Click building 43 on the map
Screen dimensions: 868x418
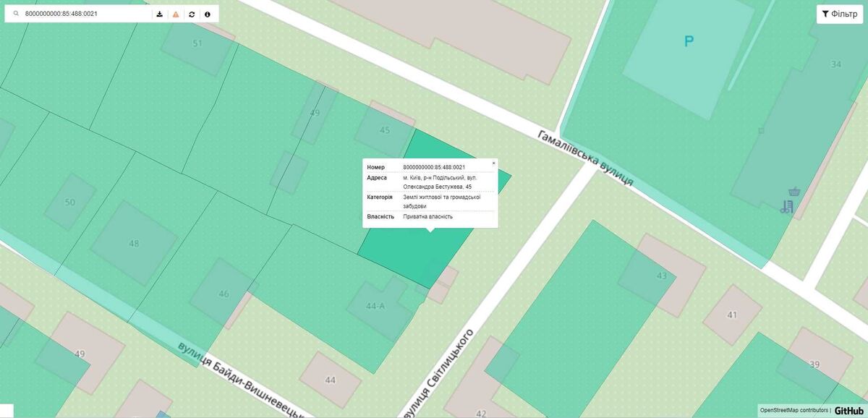[661, 276]
